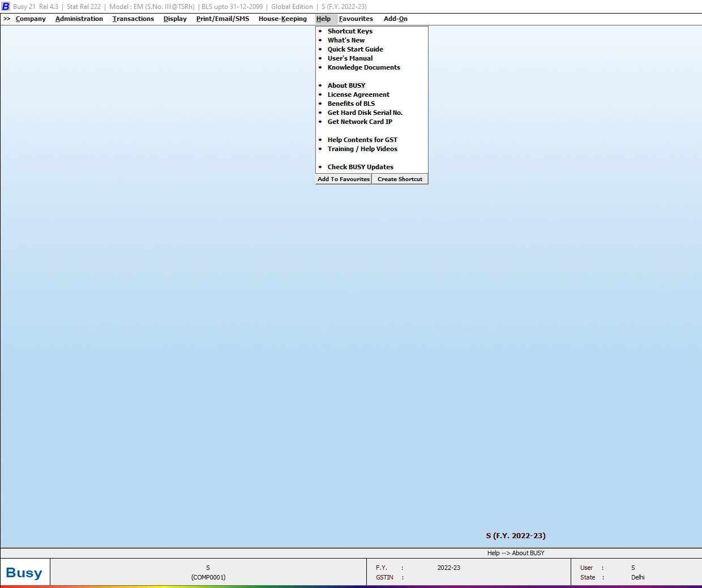The width and height of the screenshot is (702, 588).
Task: Click the company name S (F.Y. 2022-23) label
Action: pos(516,535)
